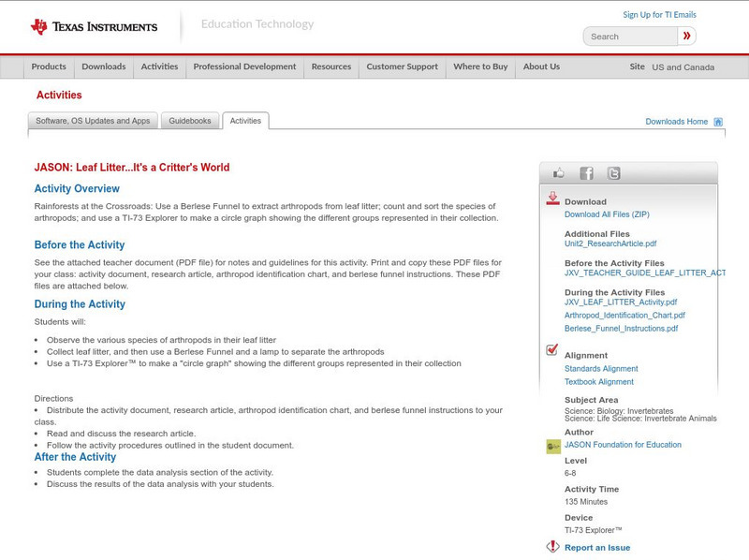Viewport: 749px width, 560px height.
Task: Click the red Activities page heading
Action: [59, 96]
